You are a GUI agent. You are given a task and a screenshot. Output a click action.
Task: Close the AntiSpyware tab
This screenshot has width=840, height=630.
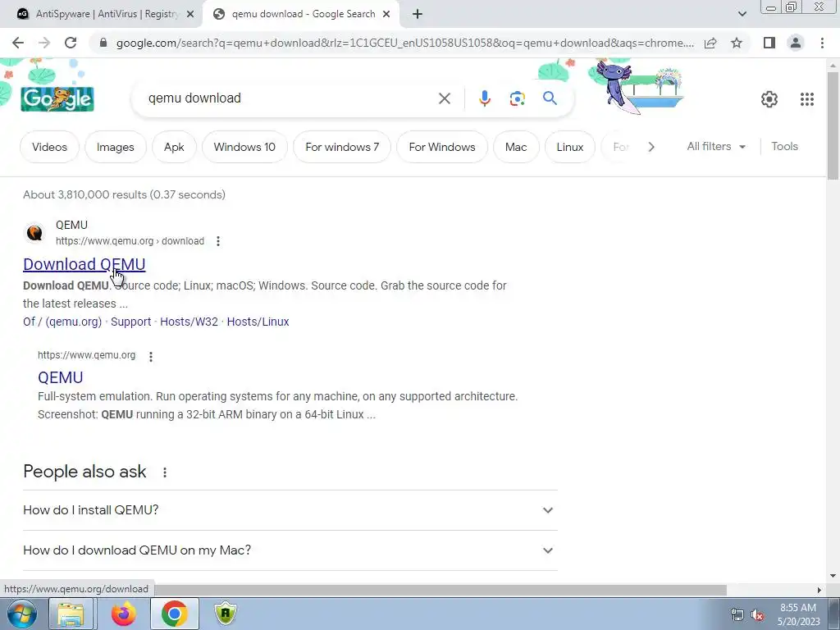(x=190, y=15)
